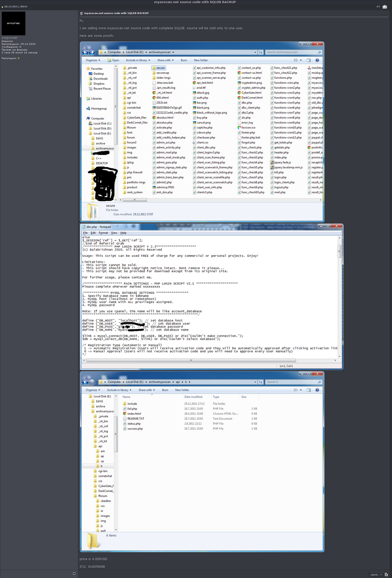The width and height of the screenshot is (392, 578).
Task: Select 'cometchat' in bottom Explorer tree
Action: [x=103, y=476]
